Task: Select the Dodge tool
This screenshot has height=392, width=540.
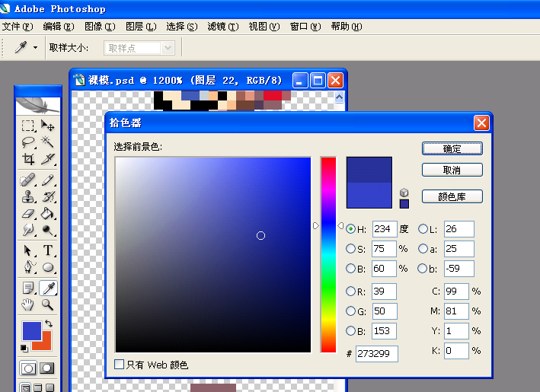Action: (47, 230)
